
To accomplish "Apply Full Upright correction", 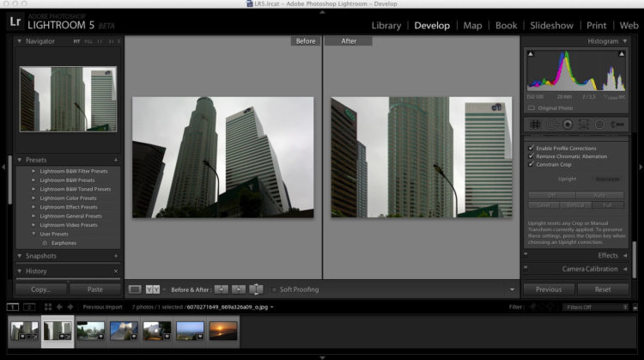I will click(x=608, y=205).
